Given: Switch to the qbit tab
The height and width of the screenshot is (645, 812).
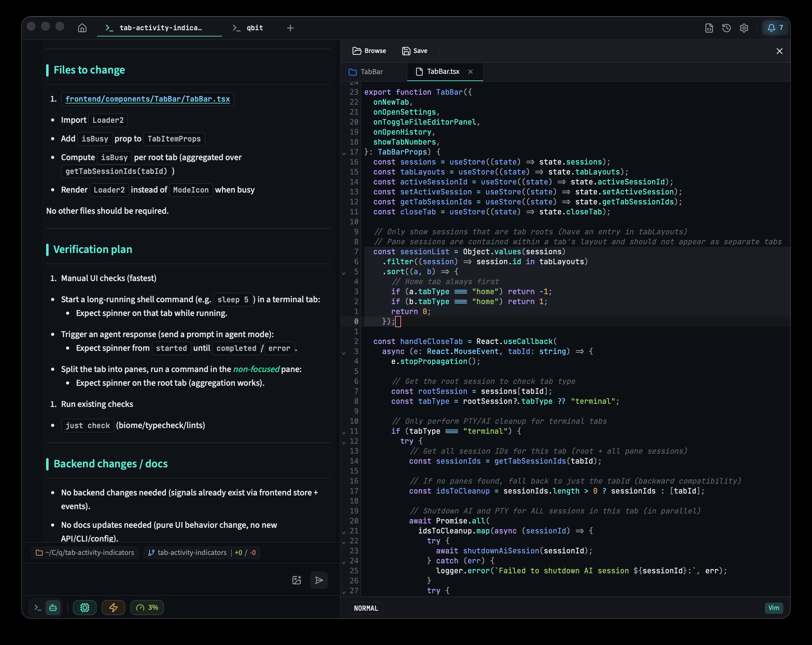Looking at the screenshot, I should point(249,28).
